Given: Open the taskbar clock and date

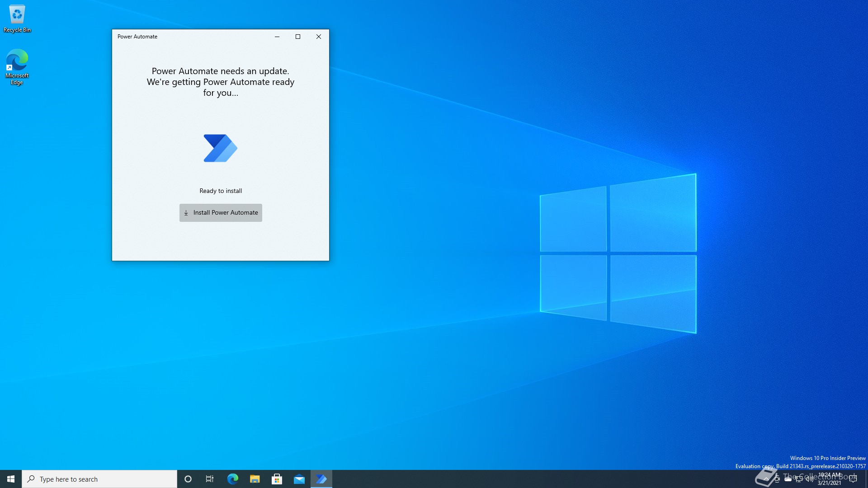Looking at the screenshot, I should 830,479.
